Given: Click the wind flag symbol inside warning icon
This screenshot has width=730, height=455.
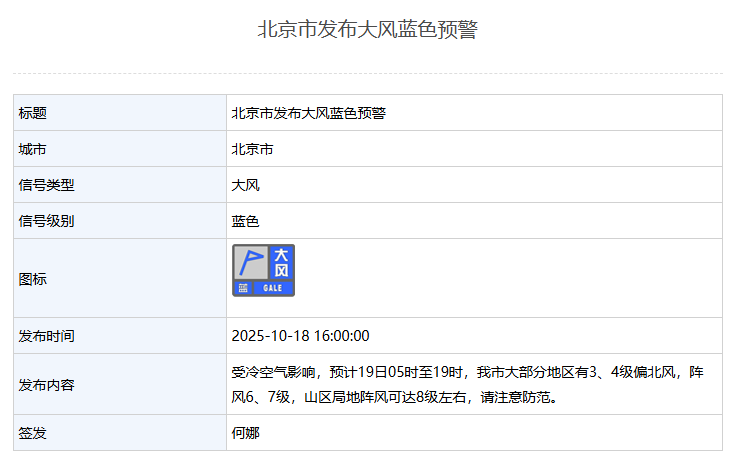Looking at the screenshot, I should pos(250,263).
